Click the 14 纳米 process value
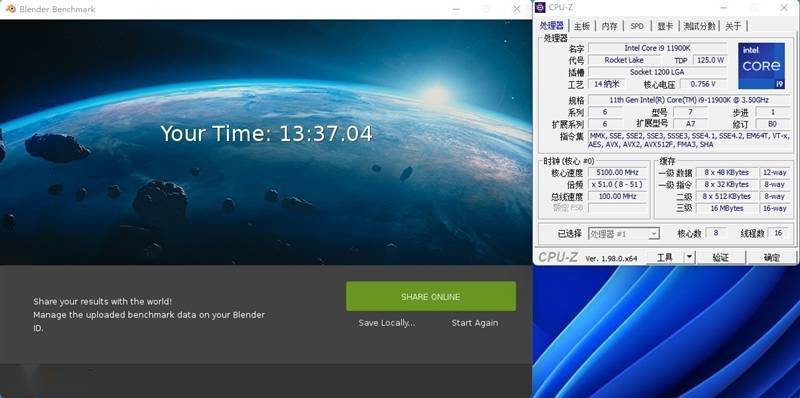This screenshot has height=398, width=800. pyautogui.click(x=605, y=84)
